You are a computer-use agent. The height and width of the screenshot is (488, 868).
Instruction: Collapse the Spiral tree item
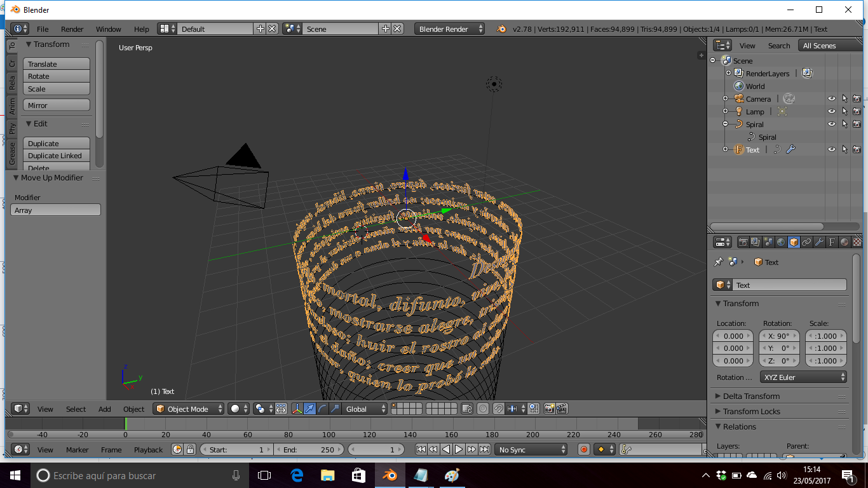tap(725, 124)
